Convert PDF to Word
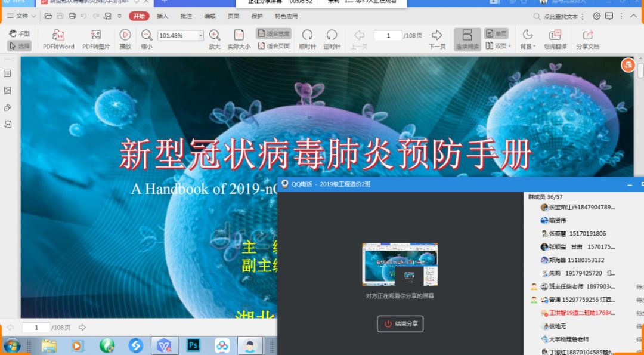 coord(58,39)
